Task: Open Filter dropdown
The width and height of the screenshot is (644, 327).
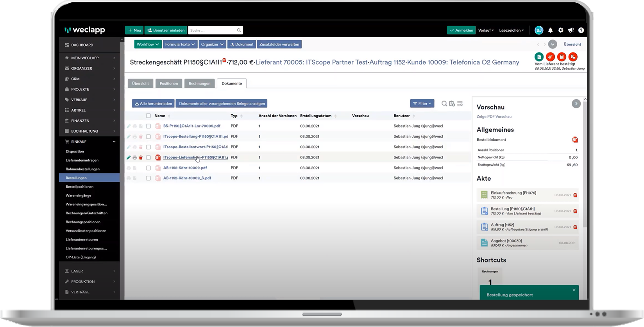Action: coord(422,104)
